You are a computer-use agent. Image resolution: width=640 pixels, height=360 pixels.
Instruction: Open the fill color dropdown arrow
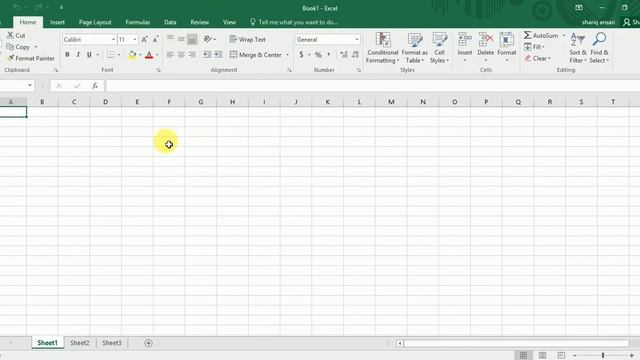click(x=140, y=55)
